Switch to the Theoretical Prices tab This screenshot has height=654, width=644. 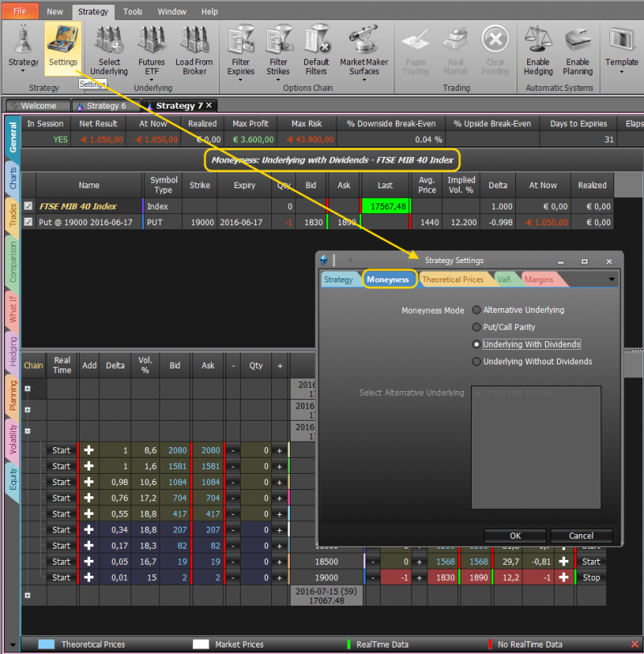click(x=452, y=279)
